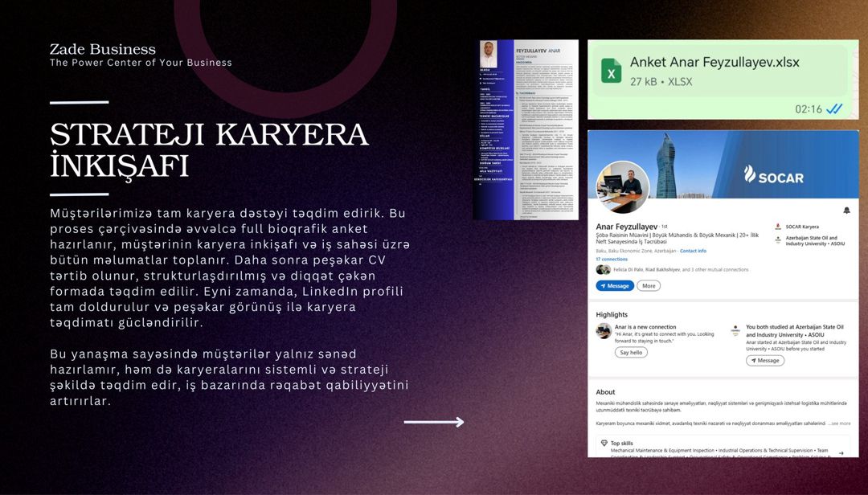Open SOCAR Karyera company link

tap(802, 227)
